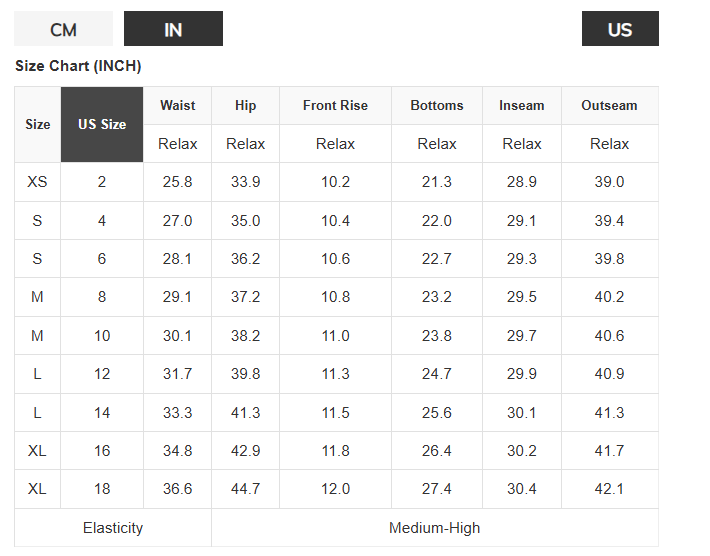This screenshot has width=710, height=556.
Task: Click outseam value 42.1 for size 18
Action: 609,489
